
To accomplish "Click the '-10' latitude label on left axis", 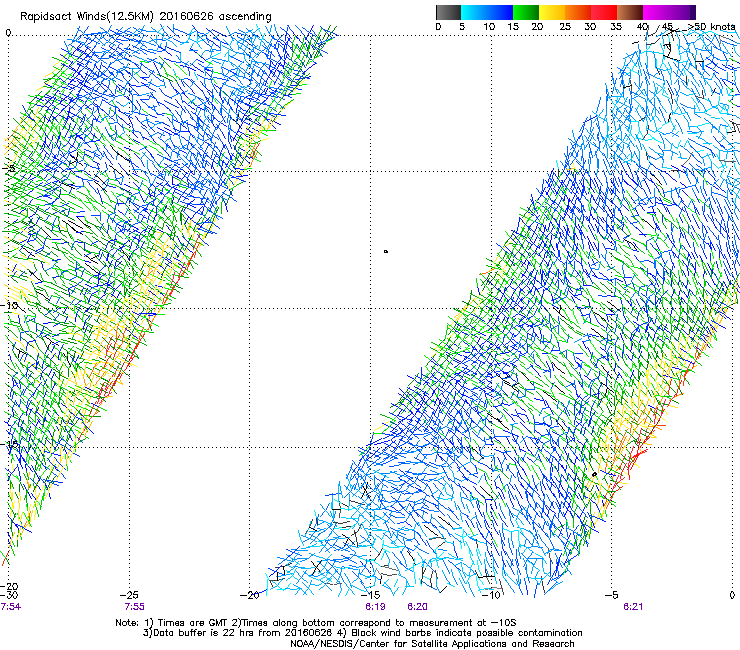I will [9, 306].
